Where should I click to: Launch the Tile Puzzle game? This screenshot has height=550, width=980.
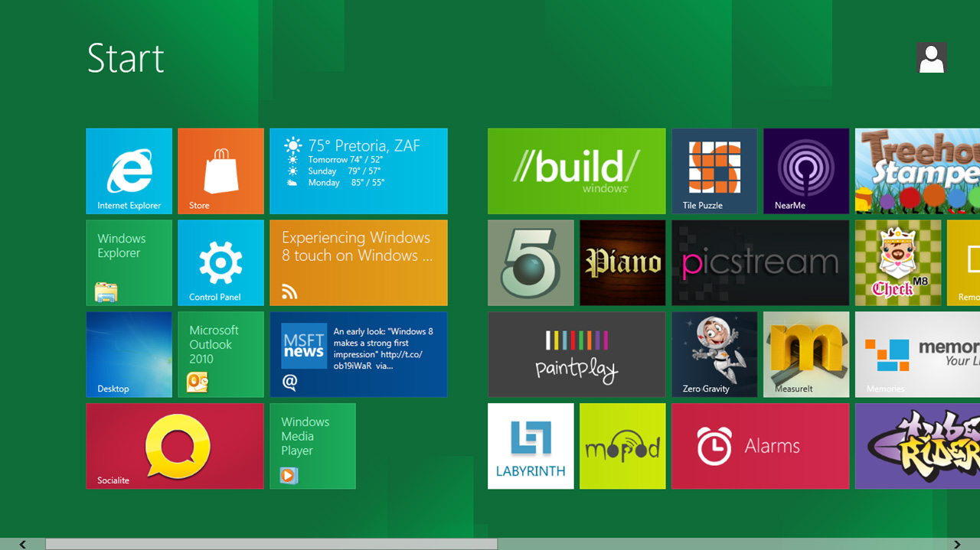[x=714, y=171]
